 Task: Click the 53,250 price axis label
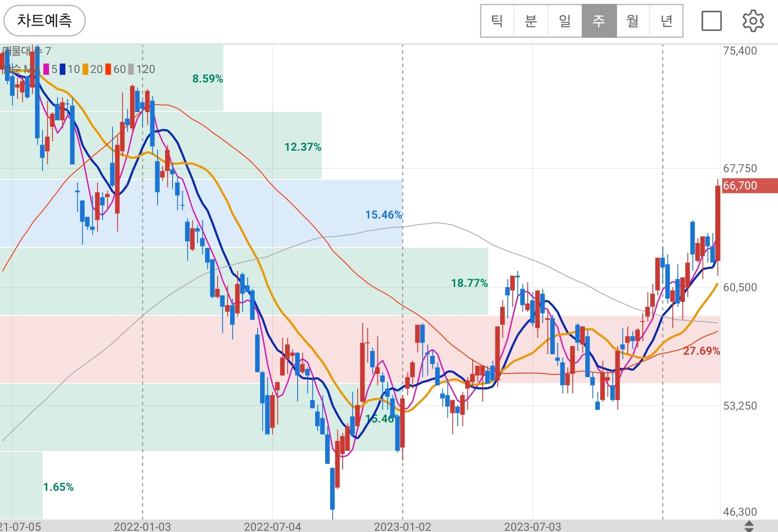[740, 406]
